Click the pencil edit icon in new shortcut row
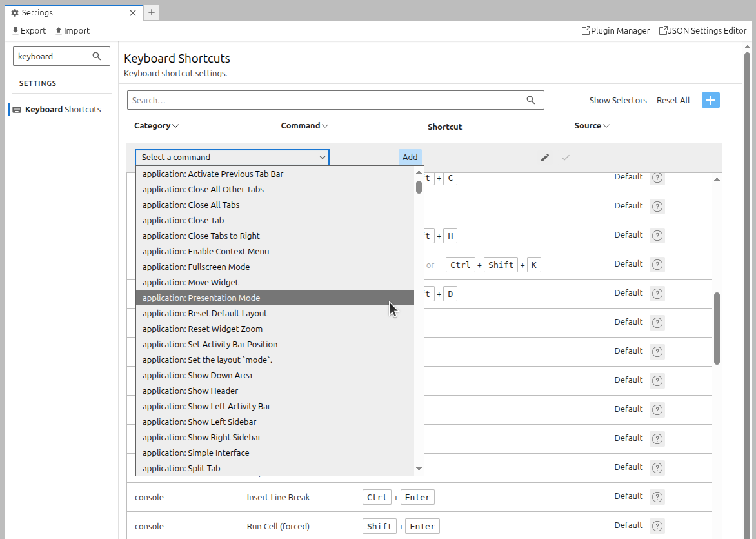Viewport: 756px width, 539px height. 545,158
